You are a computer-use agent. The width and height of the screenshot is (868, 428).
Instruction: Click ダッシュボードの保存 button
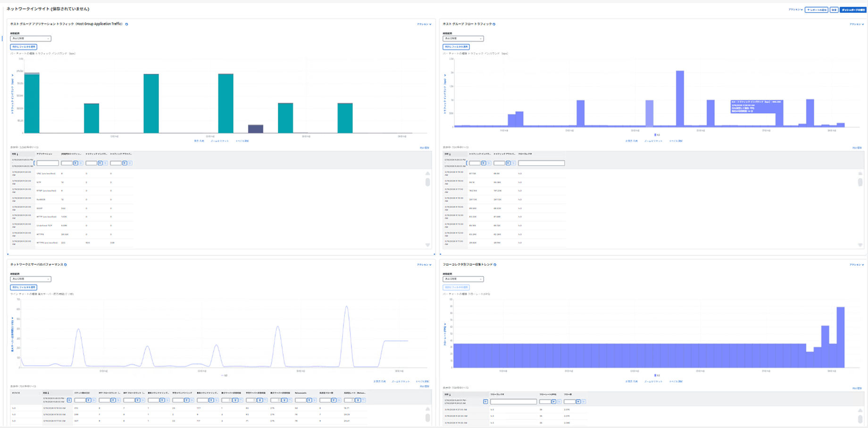[x=853, y=9]
